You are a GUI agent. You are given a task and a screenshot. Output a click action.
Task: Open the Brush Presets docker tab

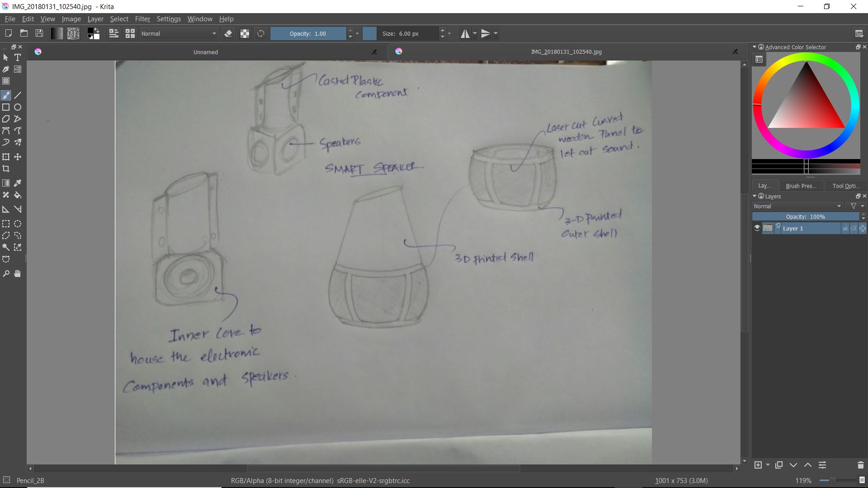801,186
